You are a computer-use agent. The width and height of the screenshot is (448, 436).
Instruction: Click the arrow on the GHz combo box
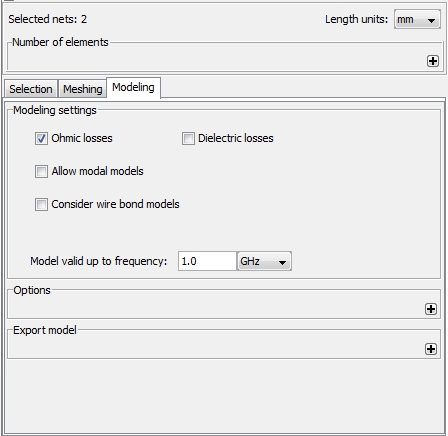pyautogui.click(x=282, y=262)
